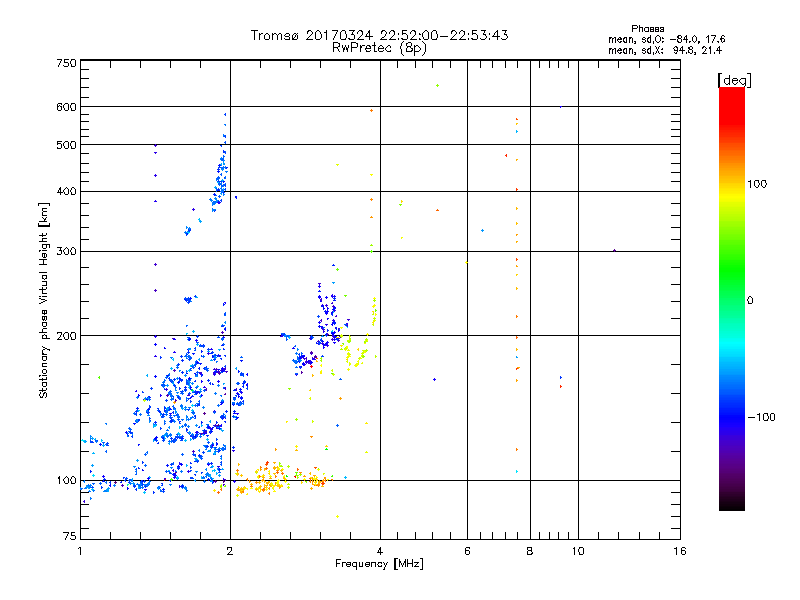800x600 pixels.
Task: Click the x-axis label '4'
Action: tap(380, 551)
